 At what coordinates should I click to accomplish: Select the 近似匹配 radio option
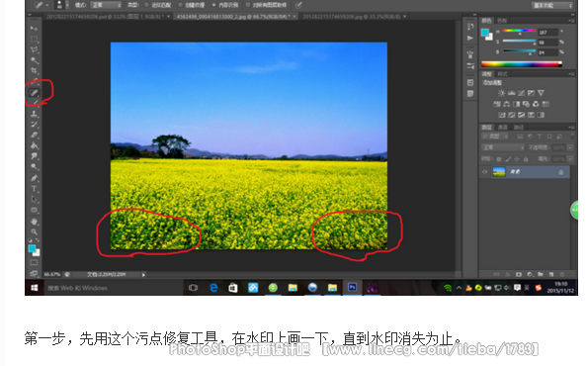(x=158, y=5)
